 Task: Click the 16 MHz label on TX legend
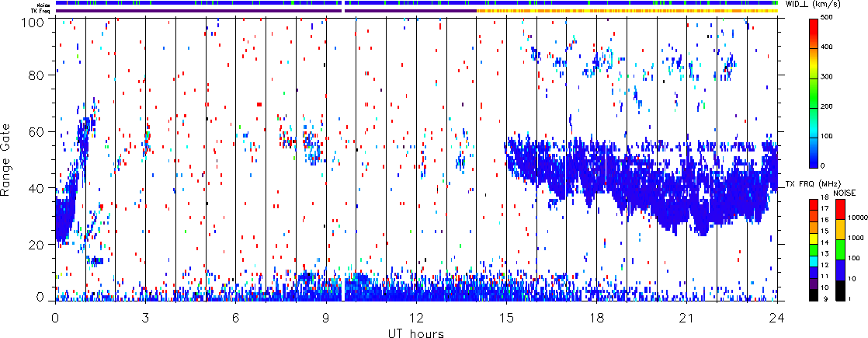(825, 220)
